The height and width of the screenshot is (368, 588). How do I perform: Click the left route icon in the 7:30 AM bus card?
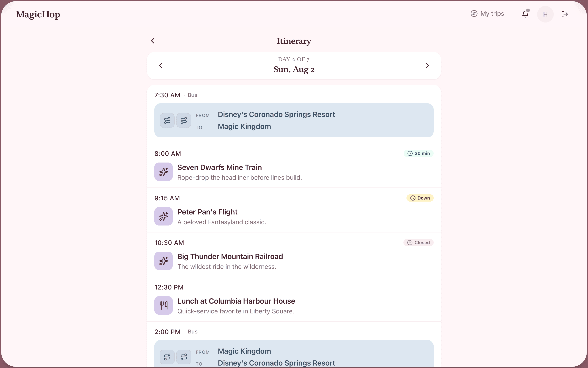point(167,120)
